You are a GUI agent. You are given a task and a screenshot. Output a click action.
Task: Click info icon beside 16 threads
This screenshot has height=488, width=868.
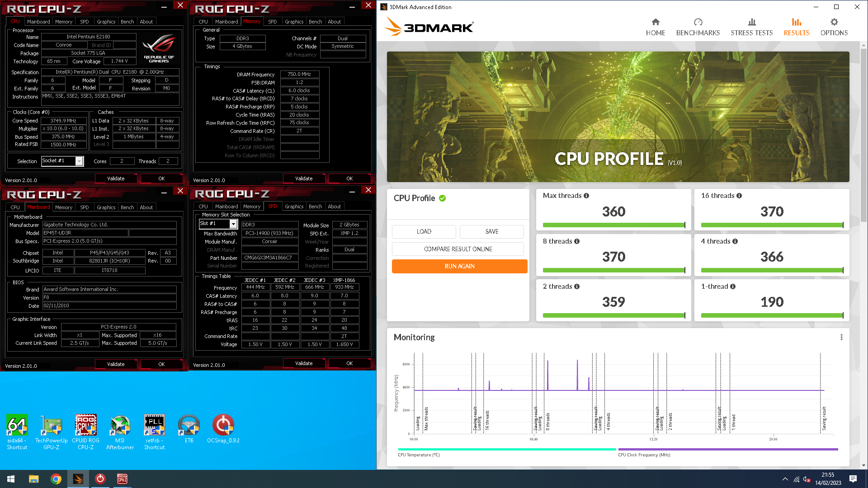(739, 196)
